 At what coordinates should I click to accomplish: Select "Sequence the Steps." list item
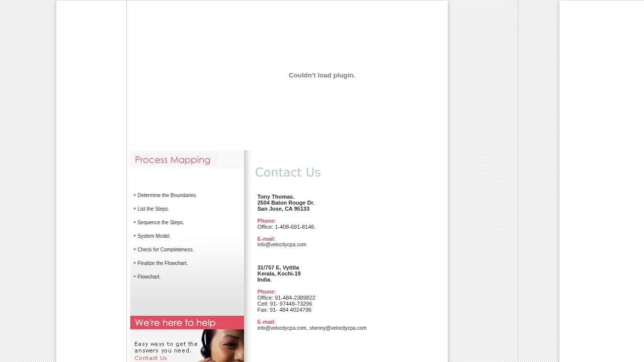tap(160, 222)
